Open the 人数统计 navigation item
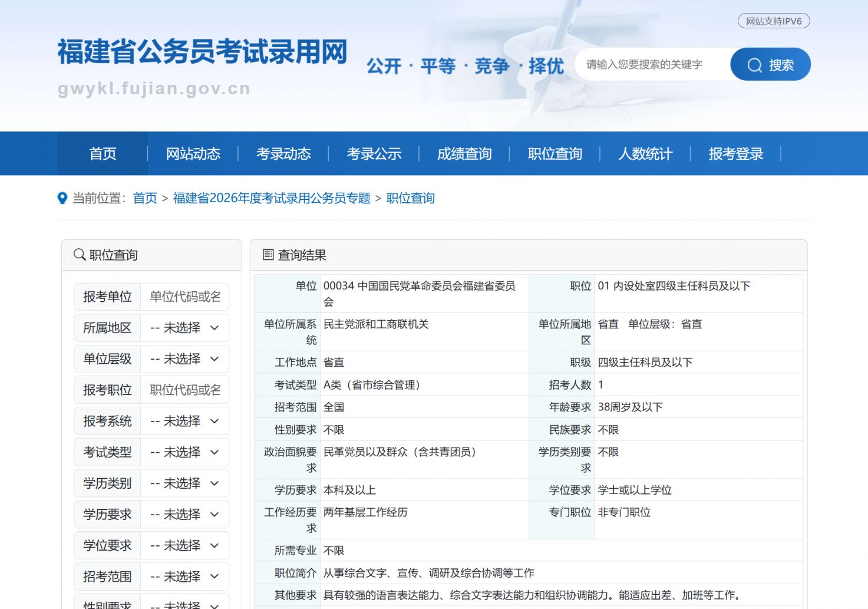The width and height of the screenshot is (868, 609). [645, 154]
